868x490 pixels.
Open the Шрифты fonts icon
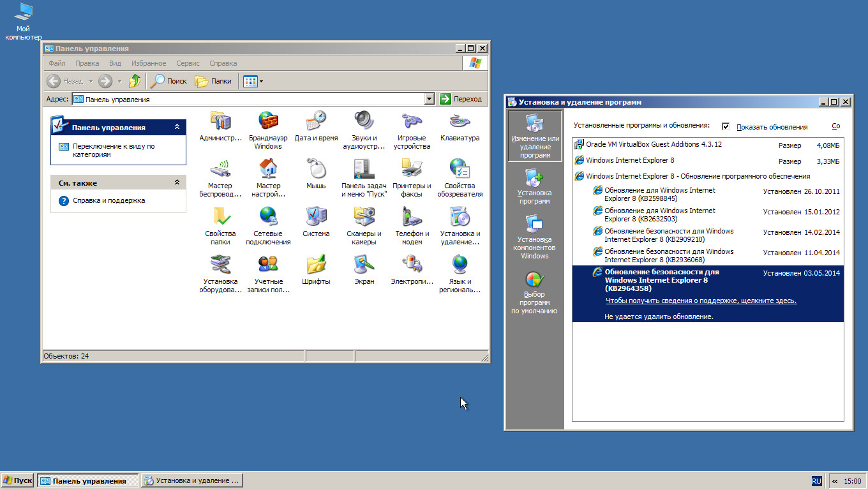click(316, 269)
